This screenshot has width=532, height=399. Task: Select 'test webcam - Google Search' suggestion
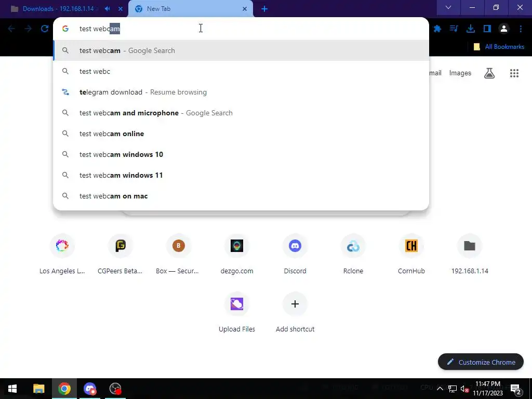[241, 50]
